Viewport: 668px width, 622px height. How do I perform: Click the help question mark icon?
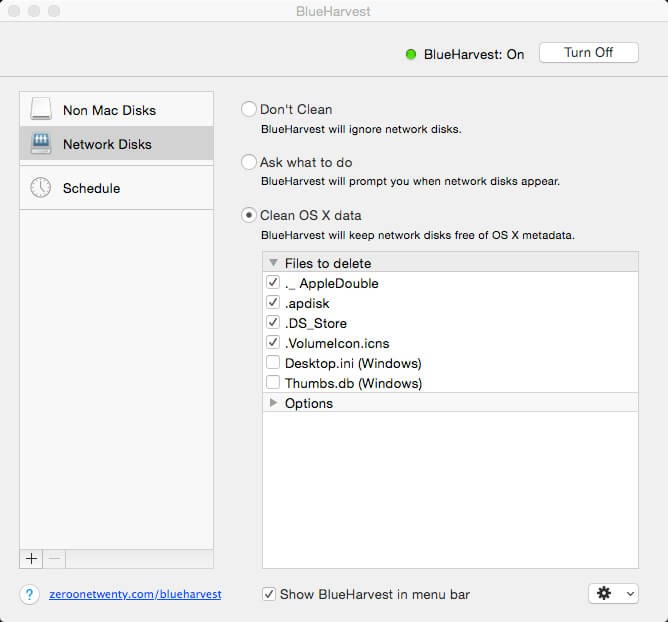pyautogui.click(x=30, y=594)
